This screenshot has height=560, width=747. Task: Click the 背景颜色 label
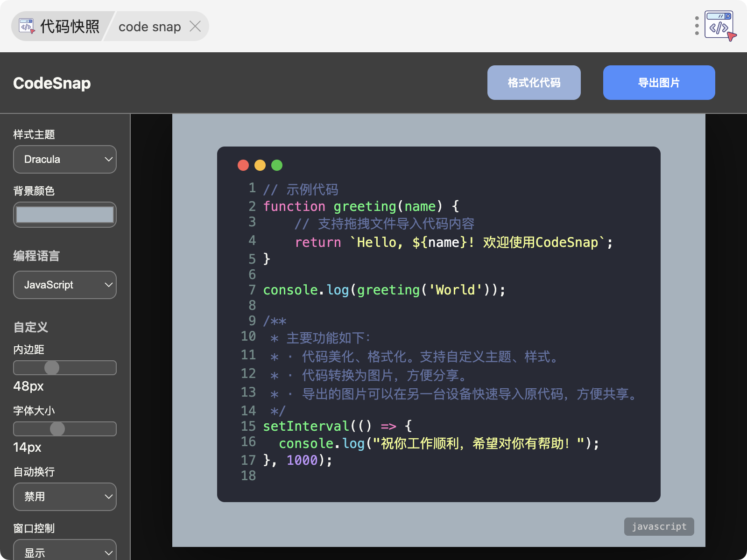tap(34, 191)
